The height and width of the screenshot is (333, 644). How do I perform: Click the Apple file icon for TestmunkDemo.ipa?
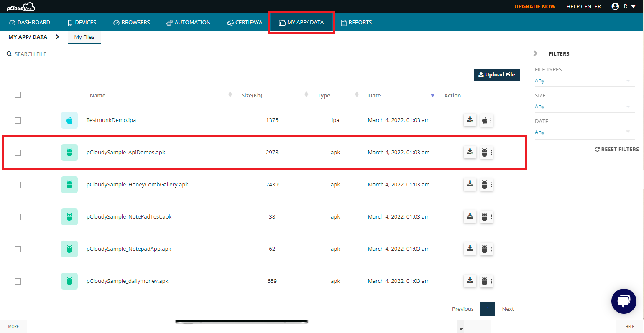69,120
